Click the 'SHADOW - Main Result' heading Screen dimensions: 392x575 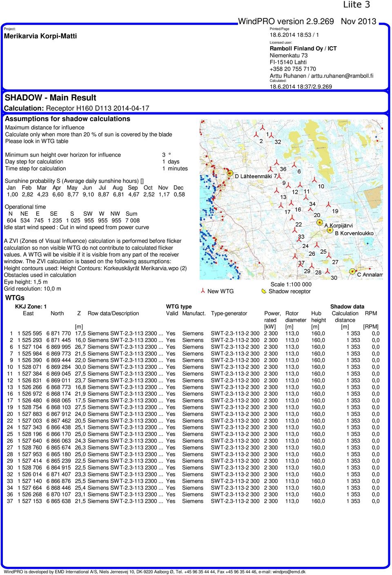[50, 98]
